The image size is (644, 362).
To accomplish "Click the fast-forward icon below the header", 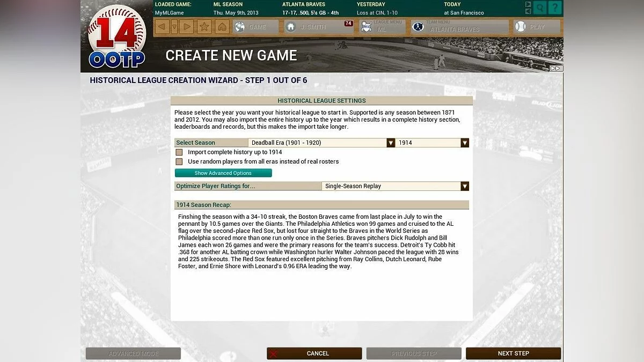I will 556,68.
